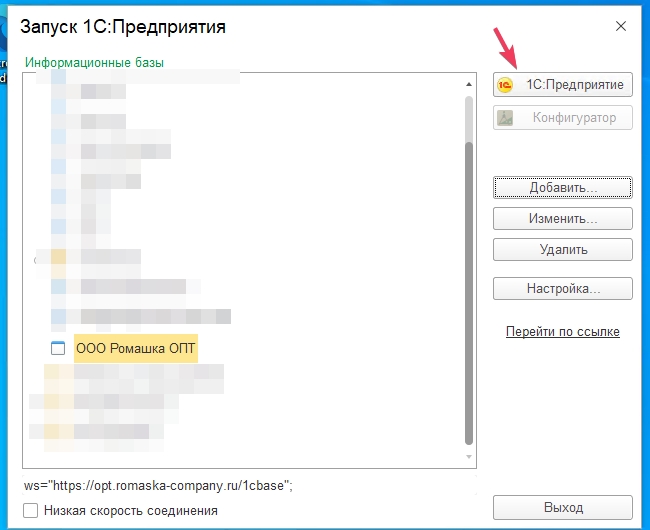Image resolution: width=650 pixels, height=530 pixels.
Task: Click the ws connection string text below the list
Action: click(x=159, y=485)
